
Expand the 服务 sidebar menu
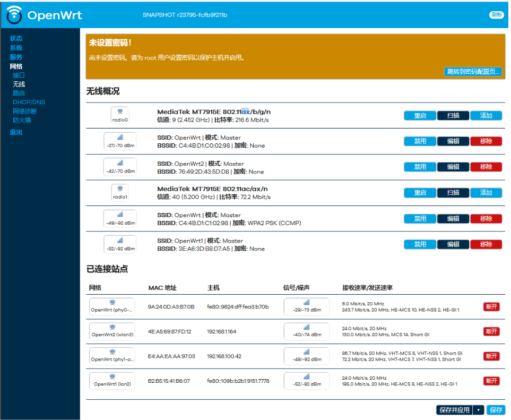[16, 57]
